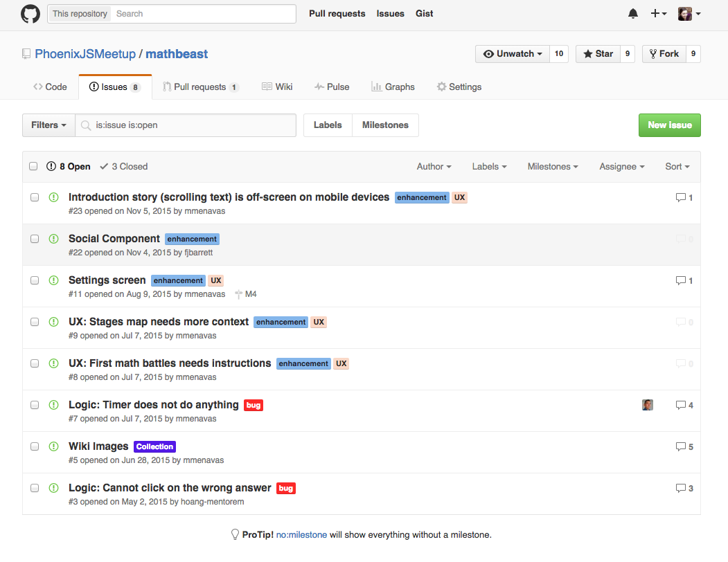728x562 pixels.
Task: Click open-issue icon for Social Component
Action: tap(54, 239)
